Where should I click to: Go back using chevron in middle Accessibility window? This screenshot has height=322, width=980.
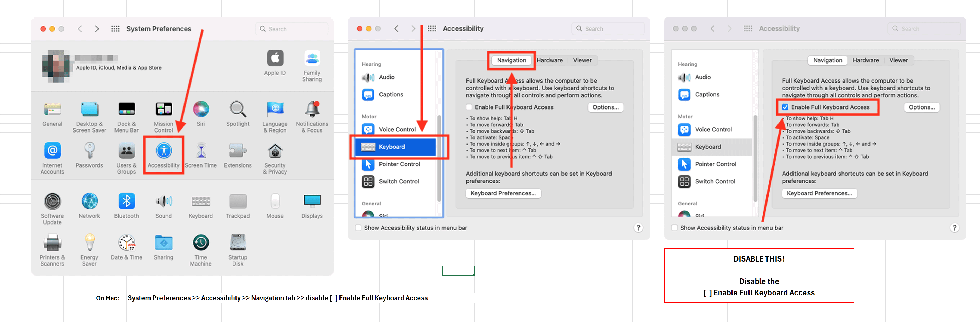(x=396, y=29)
